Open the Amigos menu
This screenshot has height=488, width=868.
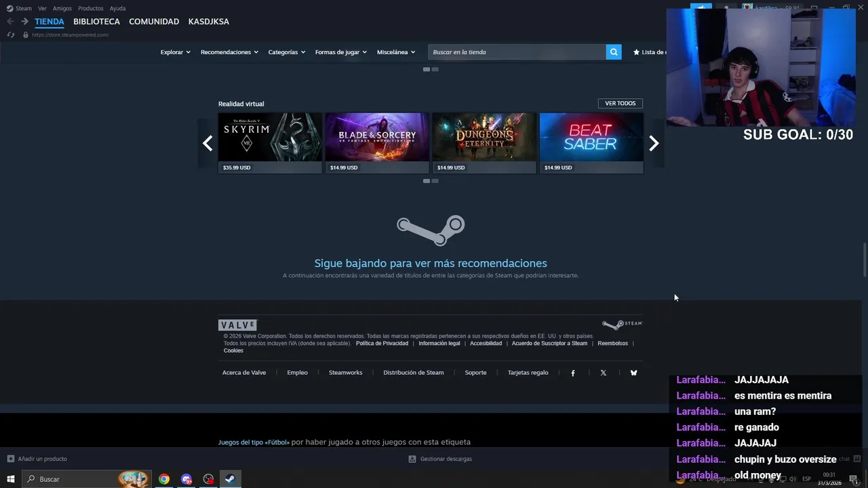pyautogui.click(x=62, y=9)
